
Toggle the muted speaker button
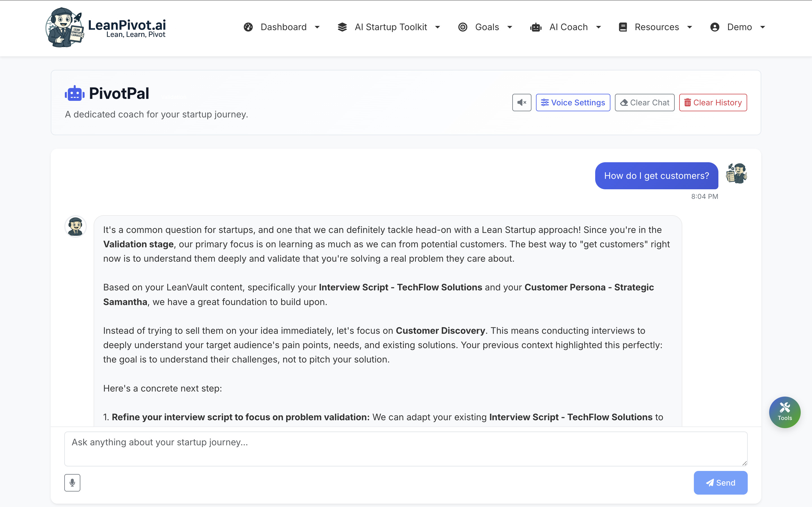point(521,103)
